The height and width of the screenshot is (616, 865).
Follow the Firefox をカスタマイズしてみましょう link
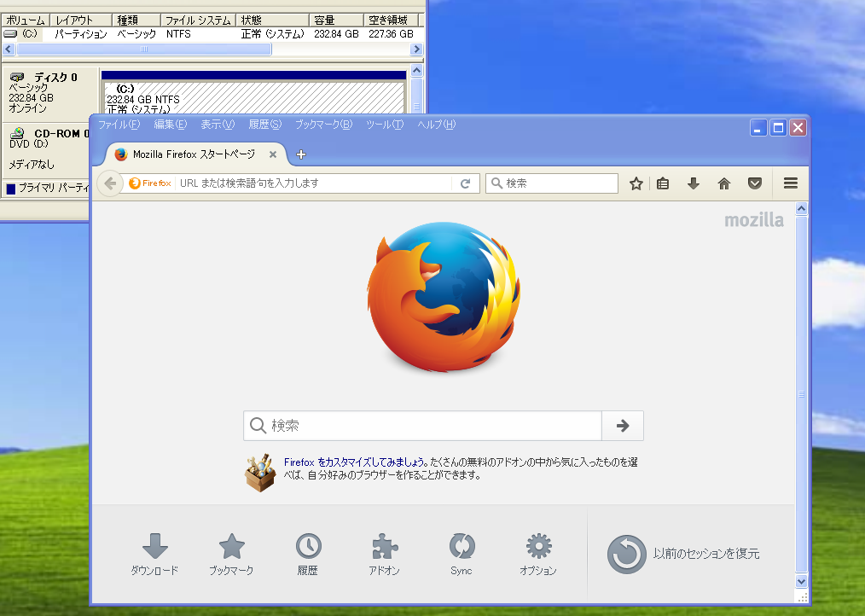(354, 462)
